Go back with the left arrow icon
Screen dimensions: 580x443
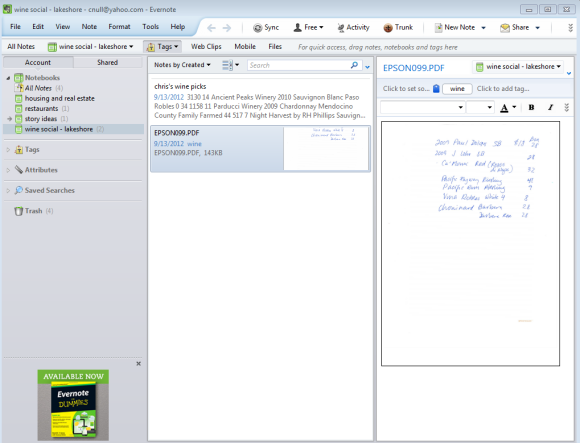211,28
